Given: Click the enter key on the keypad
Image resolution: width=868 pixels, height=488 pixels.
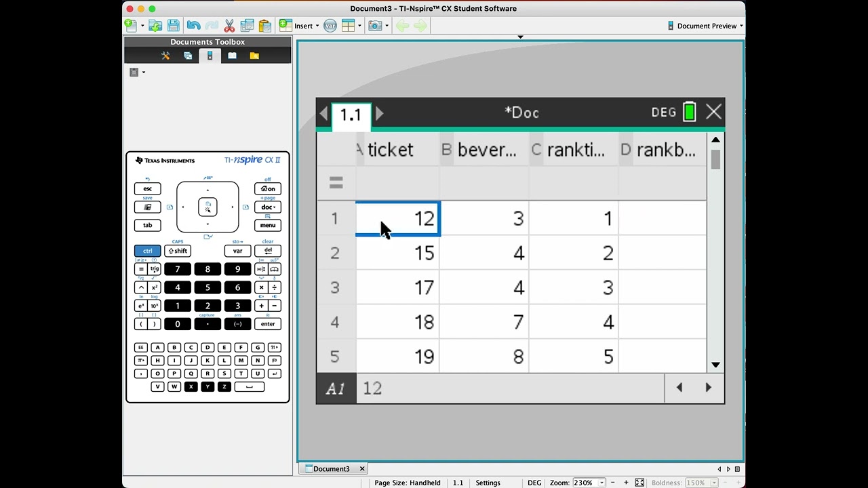Looking at the screenshot, I should point(268,324).
